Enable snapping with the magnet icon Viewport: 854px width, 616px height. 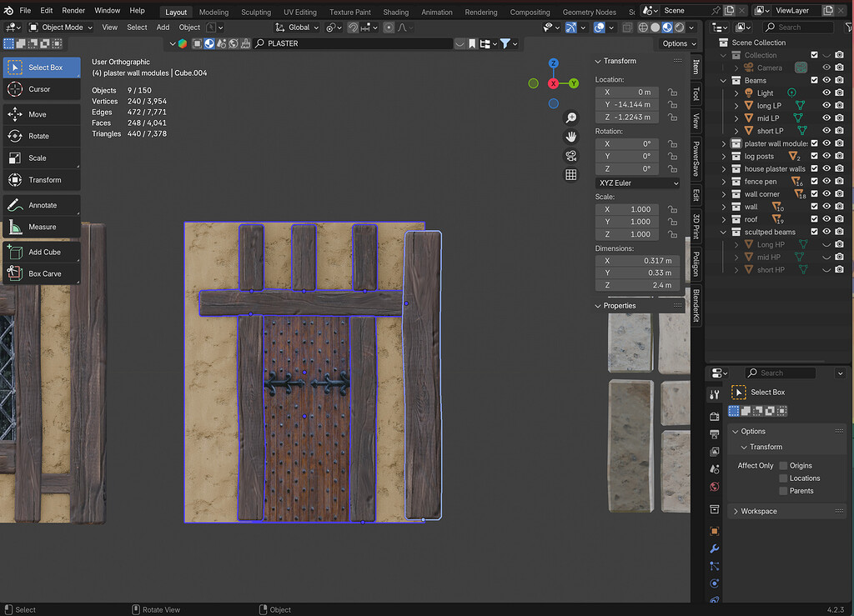[x=354, y=27]
